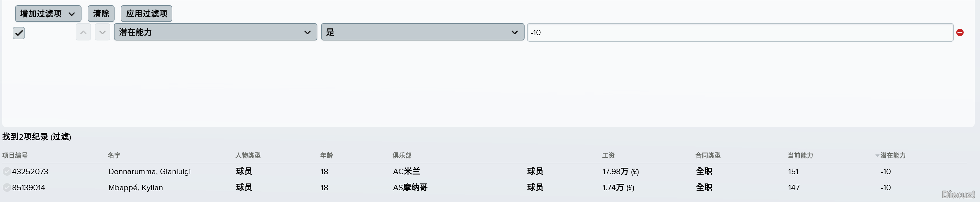Click the filter value field showing -10
This screenshot has width=980, height=202.
point(740,32)
